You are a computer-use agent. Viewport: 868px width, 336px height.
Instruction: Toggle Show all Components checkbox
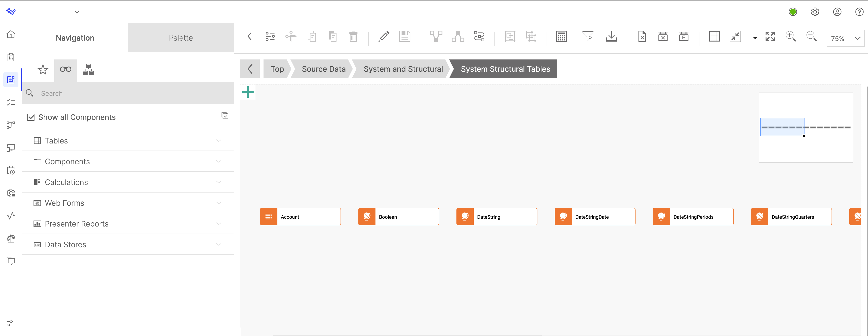[31, 117]
